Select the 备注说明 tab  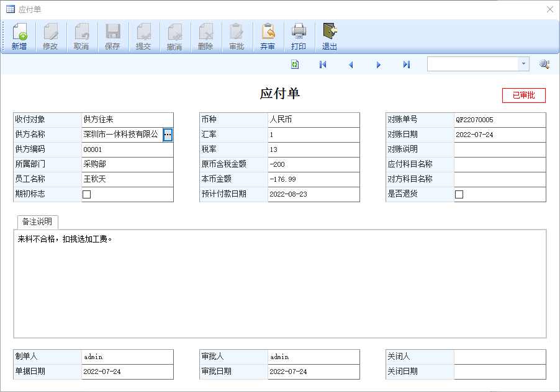coord(37,221)
